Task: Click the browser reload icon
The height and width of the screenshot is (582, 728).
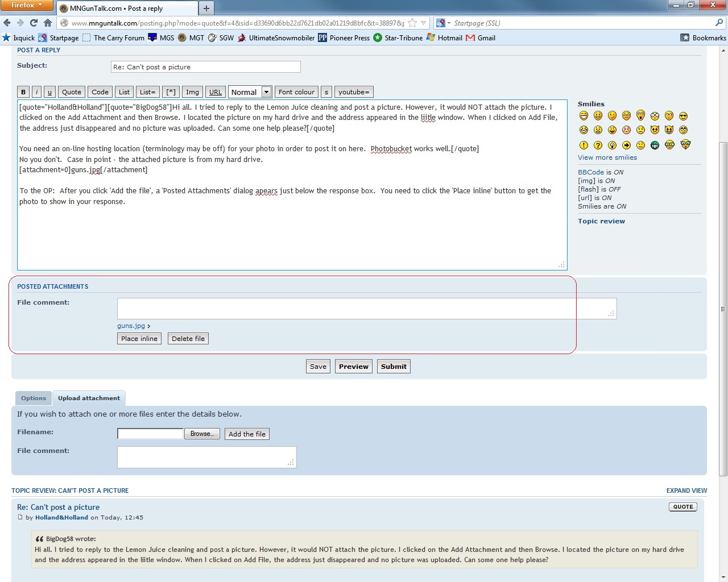Action: (x=34, y=23)
